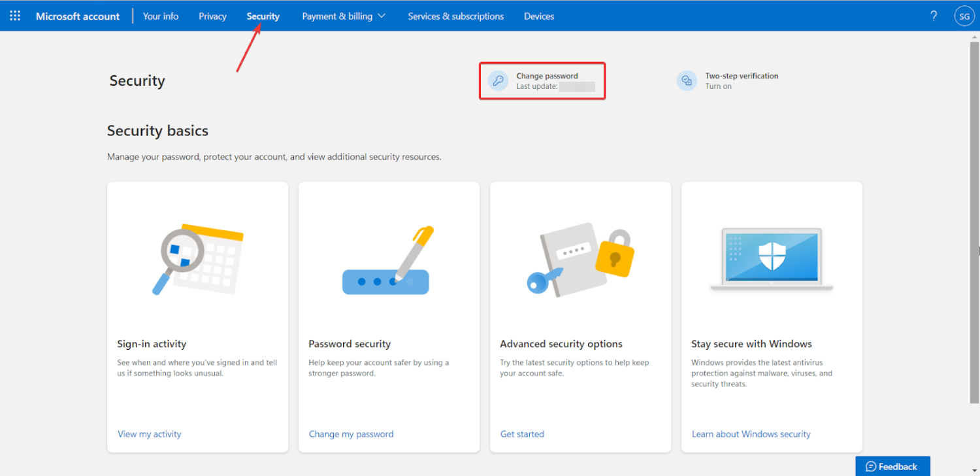Open the SG account avatar
This screenshot has width=980, height=476.
tap(964, 16)
